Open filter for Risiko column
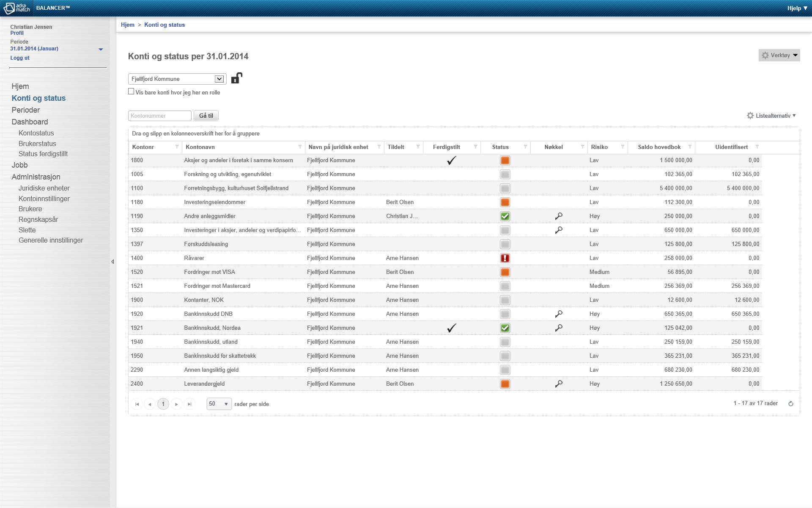Screen dimensions: 812x508 coord(623,147)
